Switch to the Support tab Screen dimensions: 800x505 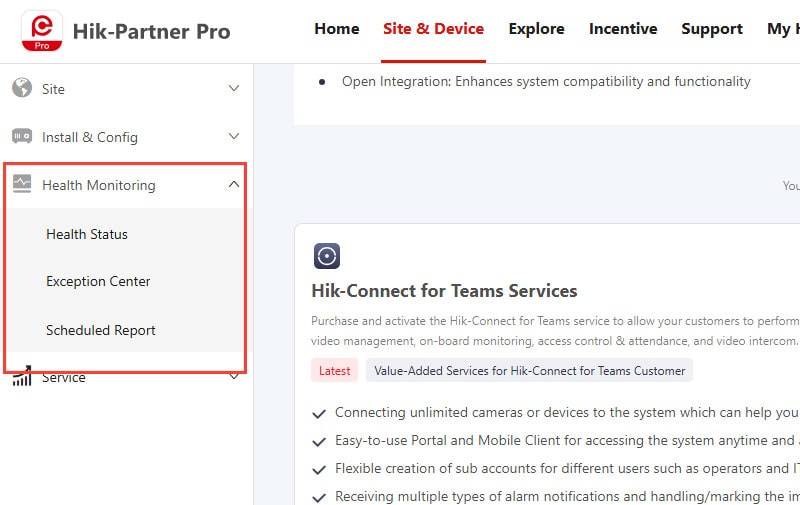click(x=712, y=29)
